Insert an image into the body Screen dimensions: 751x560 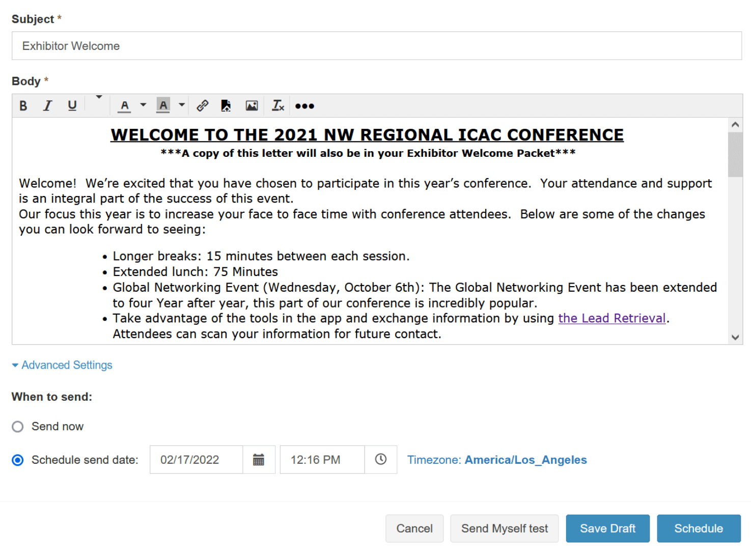point(252,106)
